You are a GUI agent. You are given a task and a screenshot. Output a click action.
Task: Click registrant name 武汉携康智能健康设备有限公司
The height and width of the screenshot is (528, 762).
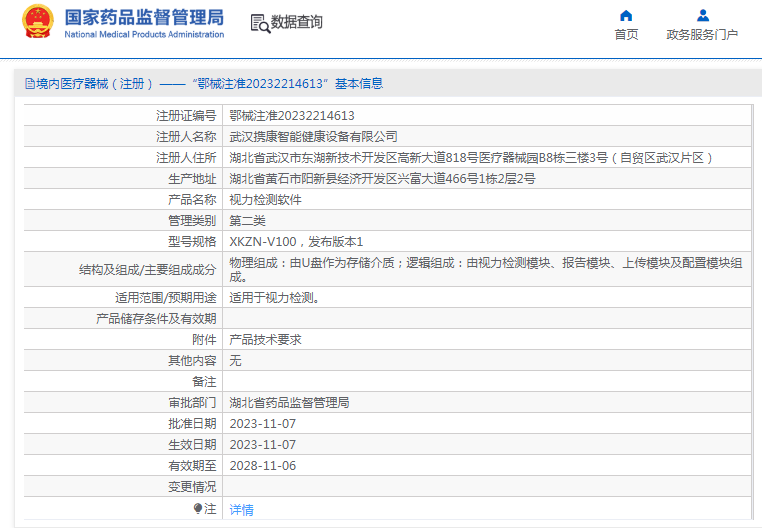[313, 137]
